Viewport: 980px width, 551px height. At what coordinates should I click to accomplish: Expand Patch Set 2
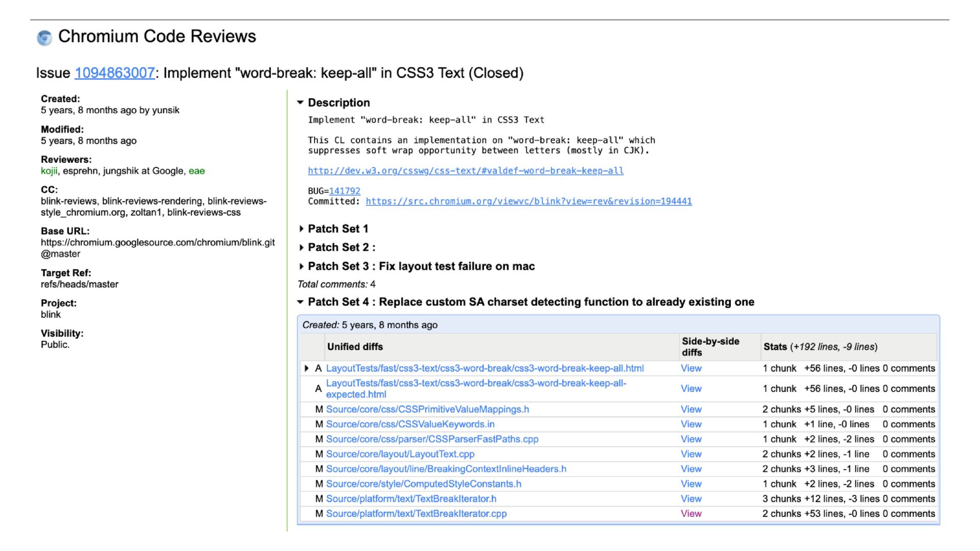pos(301,247)
